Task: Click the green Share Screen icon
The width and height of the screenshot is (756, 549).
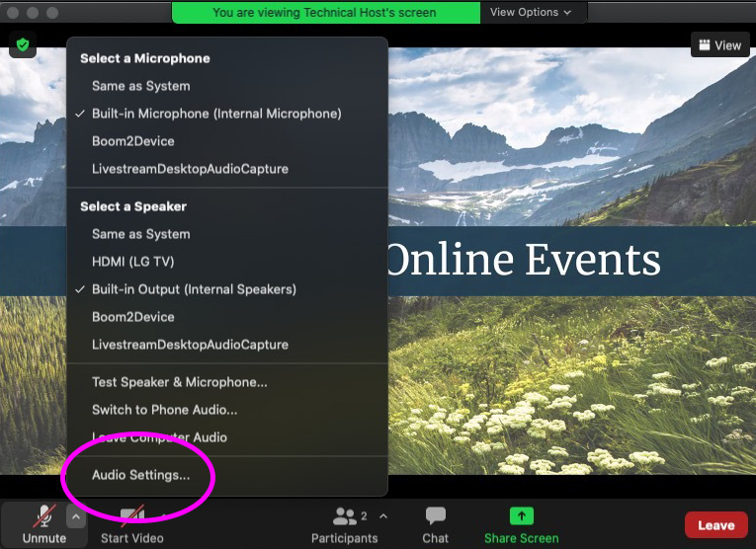Action: point(521,516)
